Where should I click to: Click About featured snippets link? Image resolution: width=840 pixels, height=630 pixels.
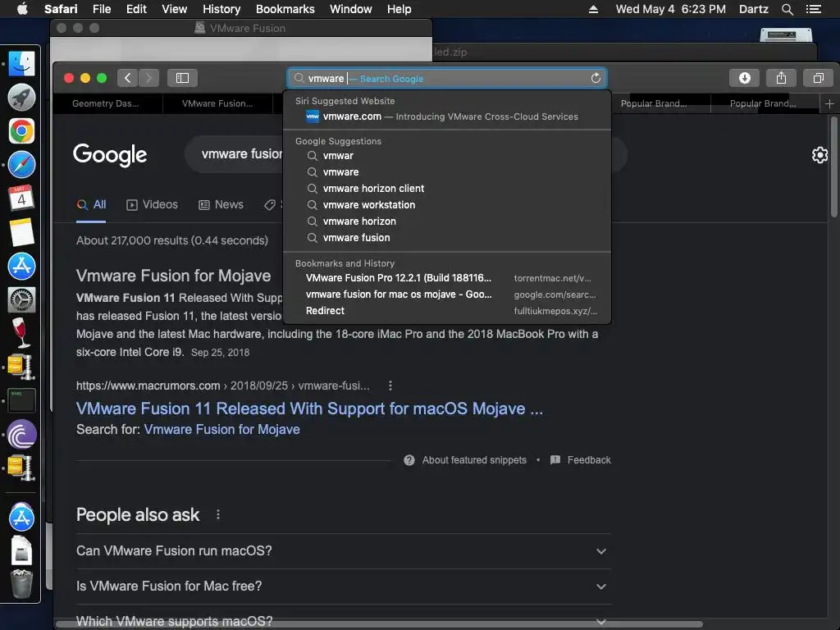465,460
